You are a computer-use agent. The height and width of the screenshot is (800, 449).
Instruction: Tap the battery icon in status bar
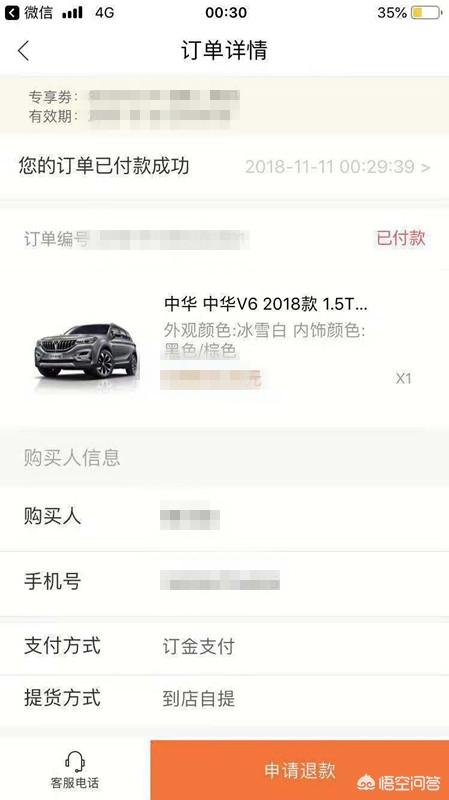[426, 12]
